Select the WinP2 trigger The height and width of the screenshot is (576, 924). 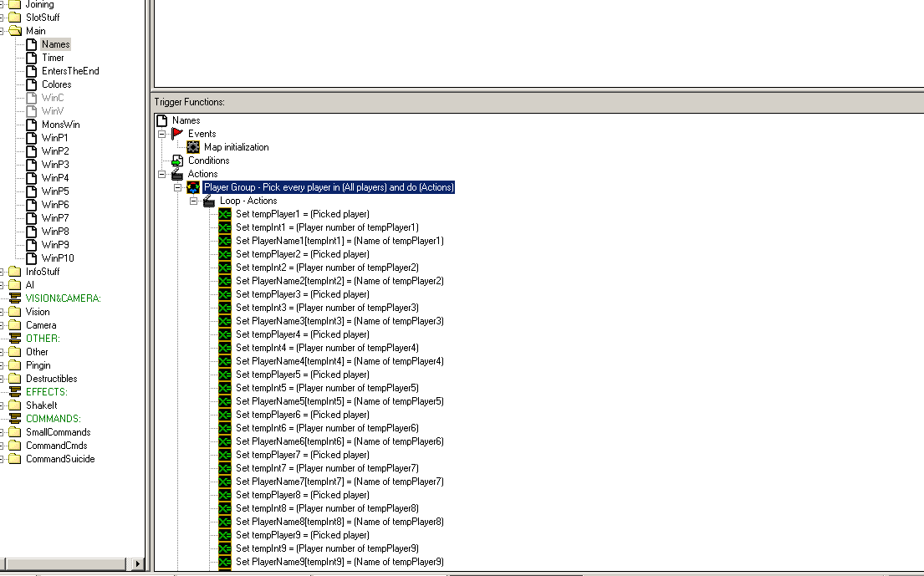pos(55,151)
